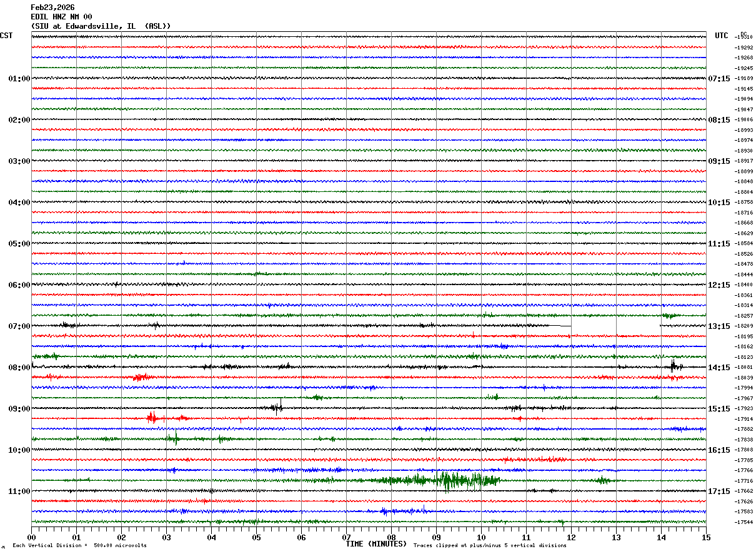Click the DC offset value -17808
Image resolution: width=756 pixels, height=554 pixels.
coord(744,450)
